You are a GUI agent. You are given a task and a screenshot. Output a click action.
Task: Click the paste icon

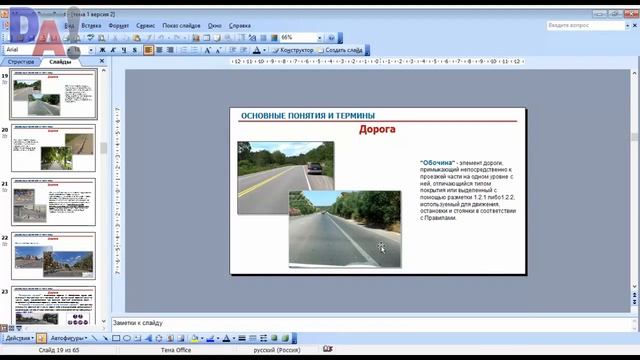[136, 38]
